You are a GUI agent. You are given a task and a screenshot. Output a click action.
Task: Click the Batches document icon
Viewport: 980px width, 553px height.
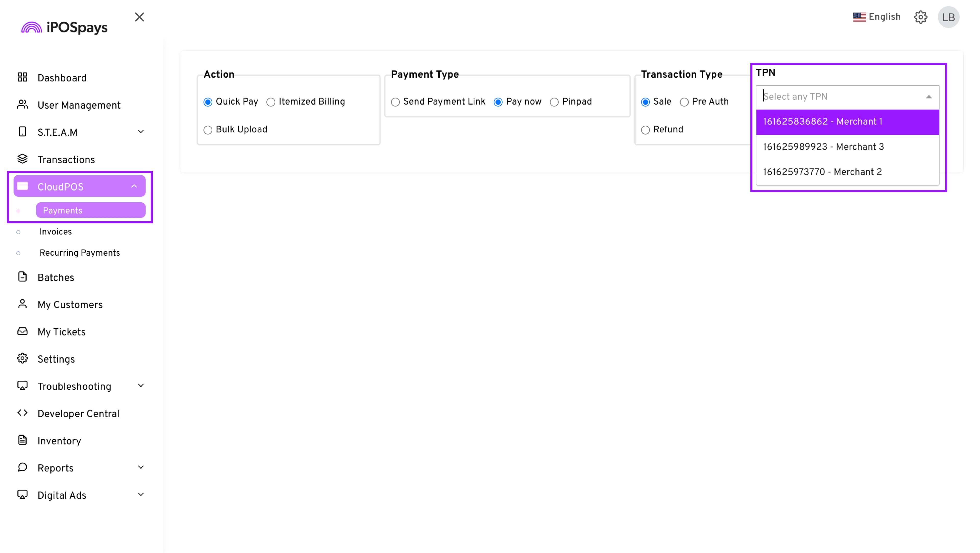pos(22,277)
